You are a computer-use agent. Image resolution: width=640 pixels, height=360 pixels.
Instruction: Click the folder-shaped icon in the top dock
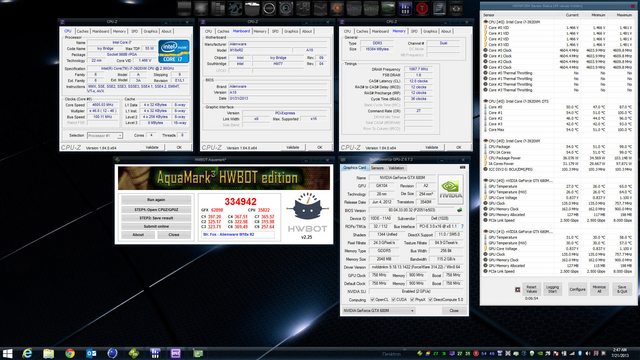tap(252, 8)
